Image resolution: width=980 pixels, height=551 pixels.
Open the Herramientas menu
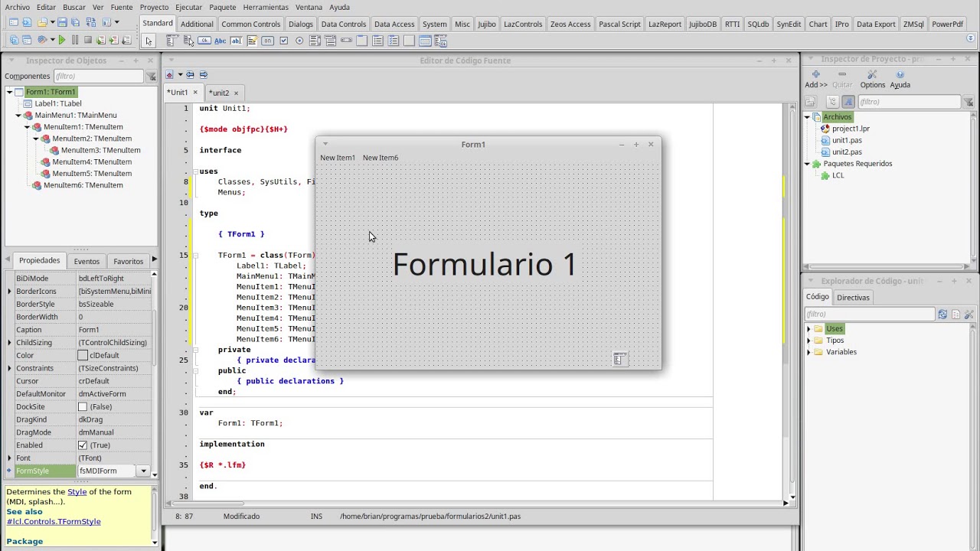pyautogui.click(x=266, y=7)
